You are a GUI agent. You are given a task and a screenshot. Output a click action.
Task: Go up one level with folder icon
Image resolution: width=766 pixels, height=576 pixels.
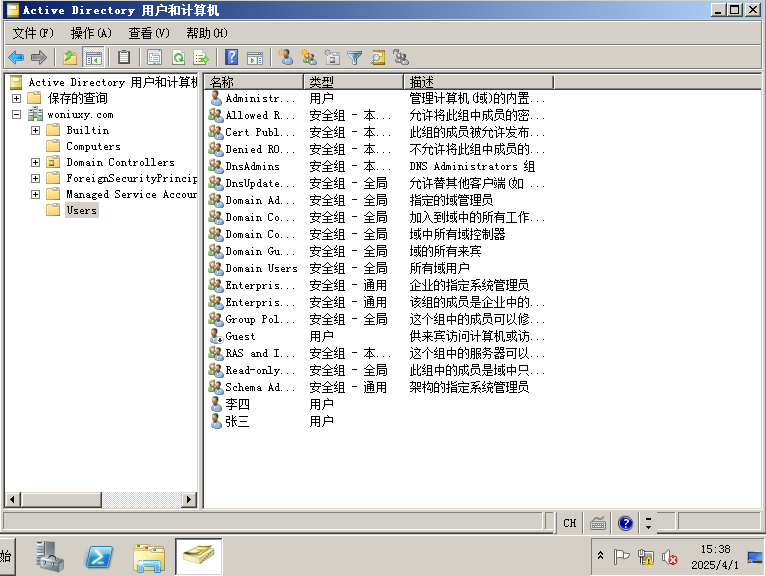(x=70, y=58)
